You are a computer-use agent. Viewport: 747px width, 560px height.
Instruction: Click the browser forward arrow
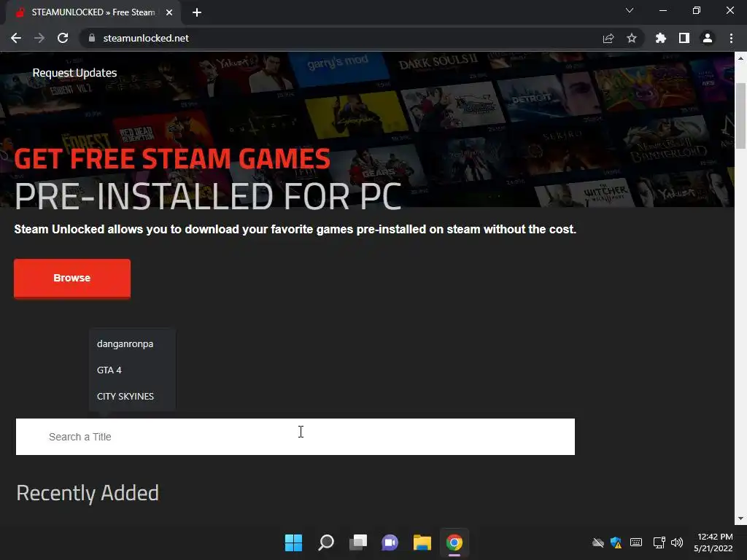39,38
